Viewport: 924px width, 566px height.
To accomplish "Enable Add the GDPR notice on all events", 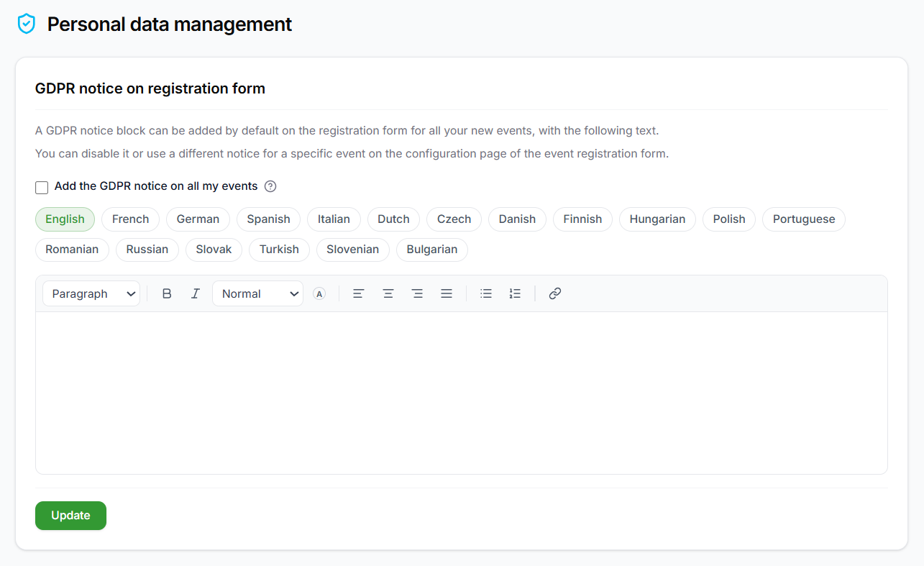I will tap(42, 187).
